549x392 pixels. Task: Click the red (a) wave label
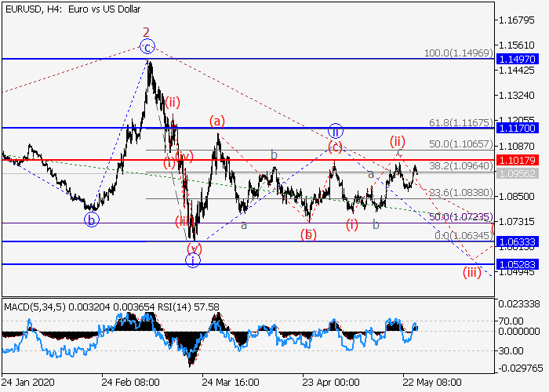[x=216, y=121]
